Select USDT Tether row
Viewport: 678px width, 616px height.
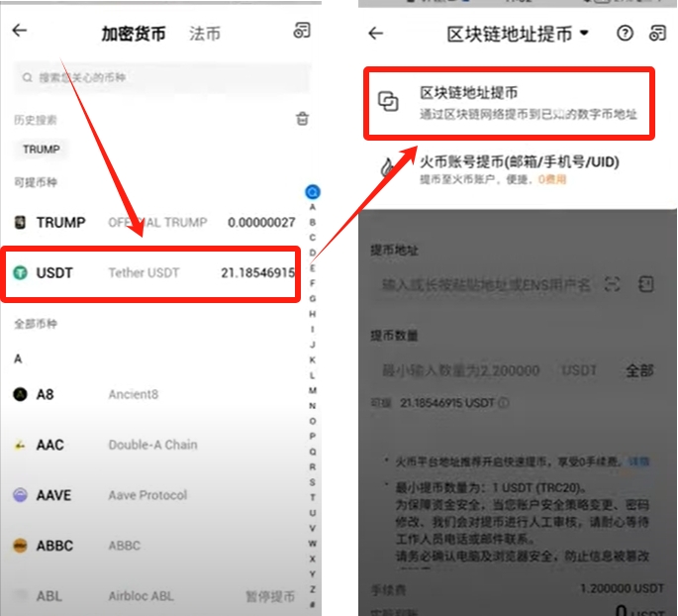pos(150,273)
